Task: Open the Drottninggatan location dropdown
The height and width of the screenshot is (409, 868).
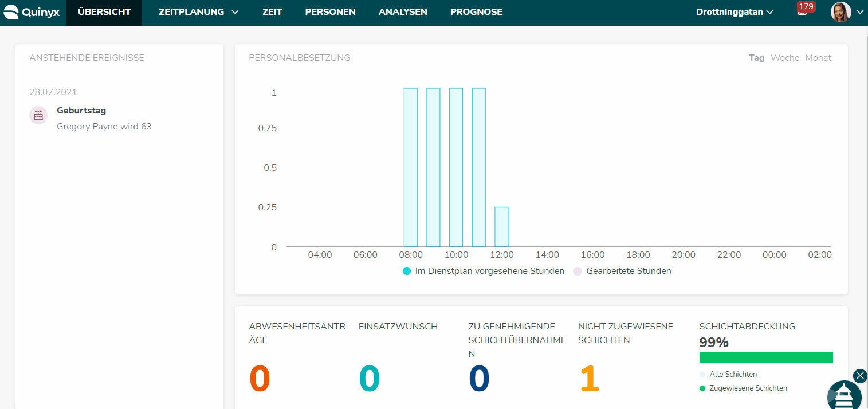Action: tap(735, 12)
